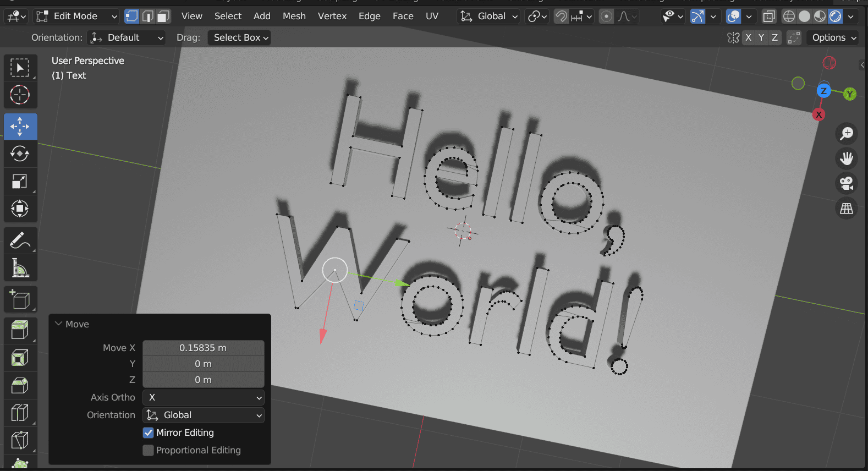Viewport: 868px width, 471px height.
Task: Collapse the Move operator panel
Action: pyautogui.click(x=59, y=324)
